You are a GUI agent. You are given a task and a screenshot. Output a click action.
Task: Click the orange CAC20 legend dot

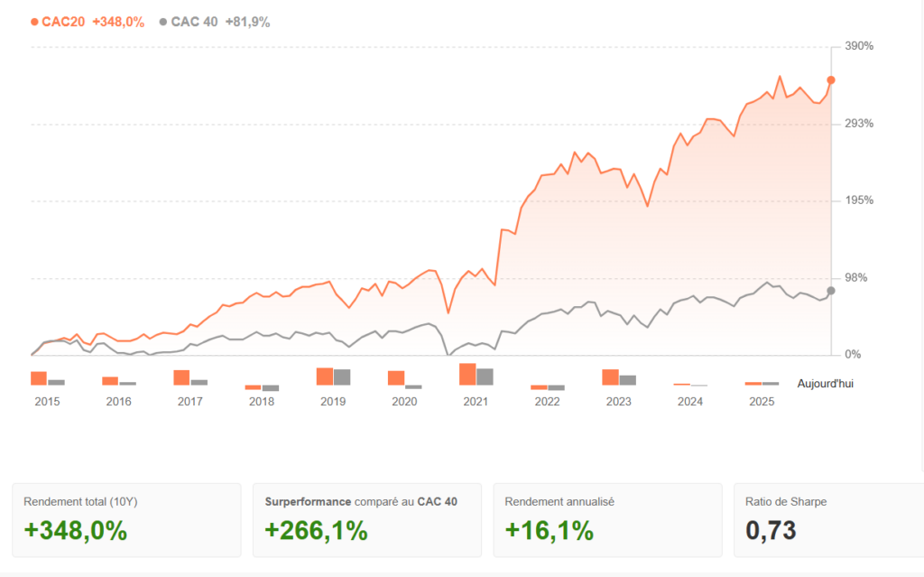click(x=34, y=22)
